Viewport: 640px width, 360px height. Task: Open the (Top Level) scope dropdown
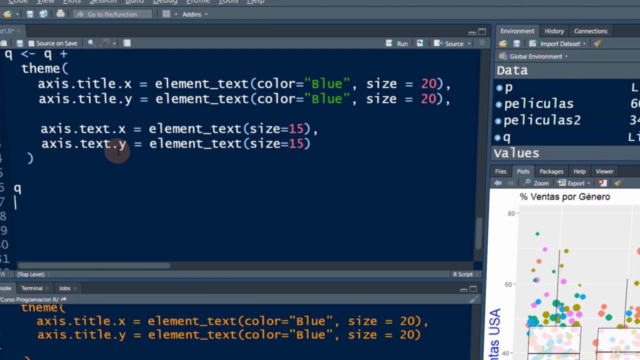pyautogui.click(x=33, y=274)
